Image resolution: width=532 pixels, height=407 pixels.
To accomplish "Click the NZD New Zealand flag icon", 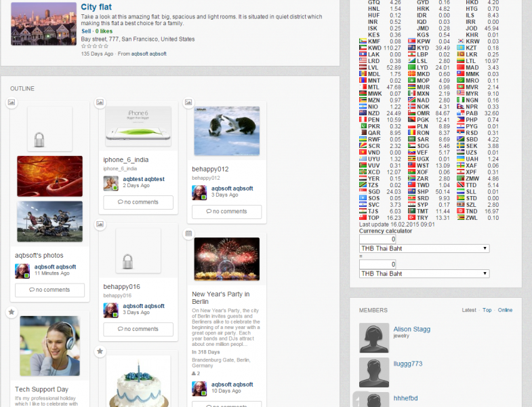I will click(363, 113).
